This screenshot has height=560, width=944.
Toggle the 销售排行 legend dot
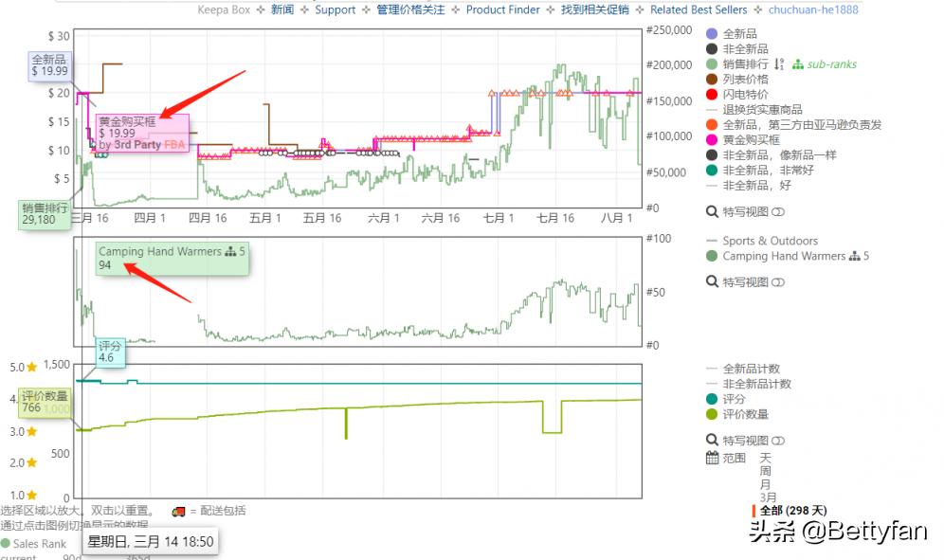712,64
